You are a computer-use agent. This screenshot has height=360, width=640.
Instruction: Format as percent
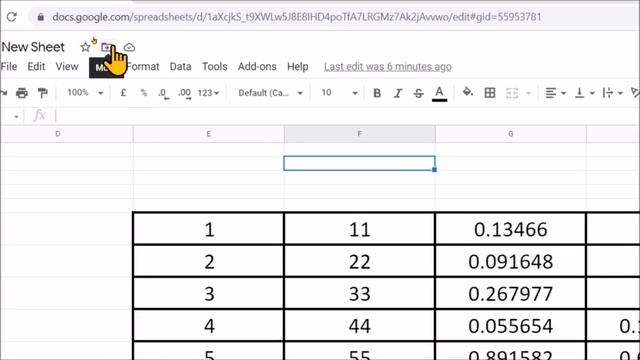[144, 93]
